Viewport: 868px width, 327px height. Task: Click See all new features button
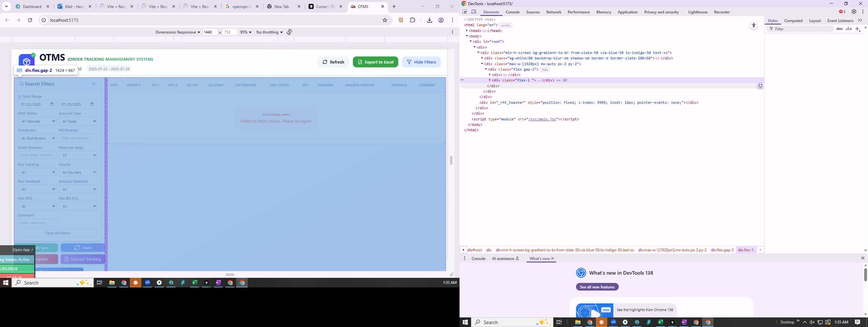(597, 287)
